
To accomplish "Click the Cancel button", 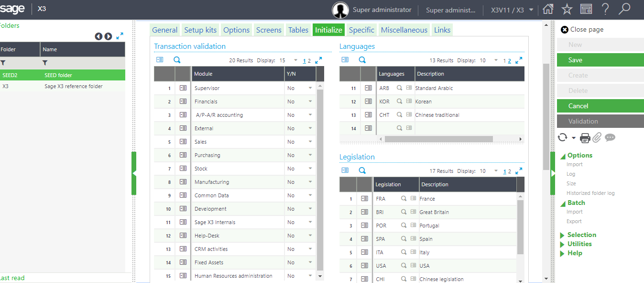I will [600, 106].
